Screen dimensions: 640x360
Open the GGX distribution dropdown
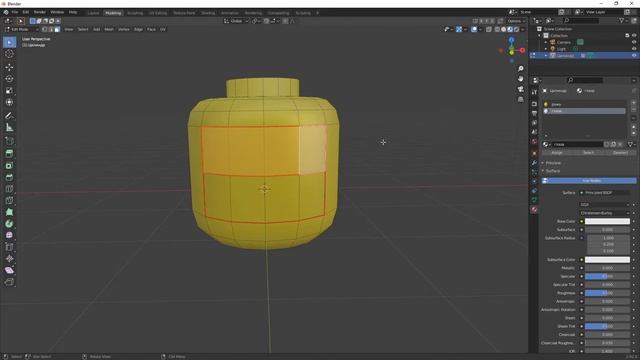(x=604, y=204)
